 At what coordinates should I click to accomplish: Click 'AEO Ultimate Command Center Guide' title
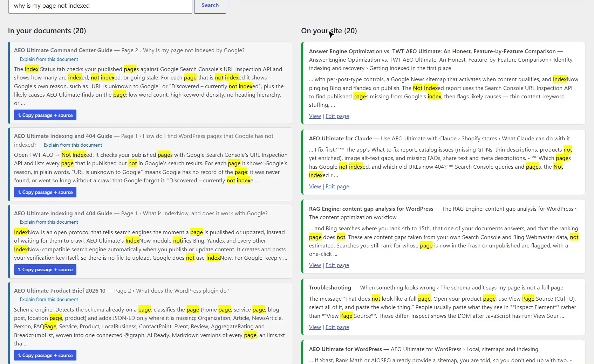tap(63, 50)
